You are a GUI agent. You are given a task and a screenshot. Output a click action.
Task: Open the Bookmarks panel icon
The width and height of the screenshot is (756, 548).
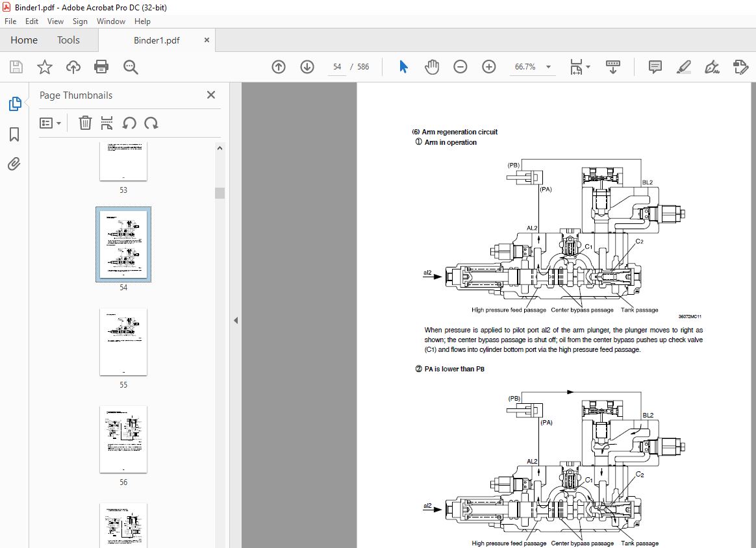coord(14,134)
